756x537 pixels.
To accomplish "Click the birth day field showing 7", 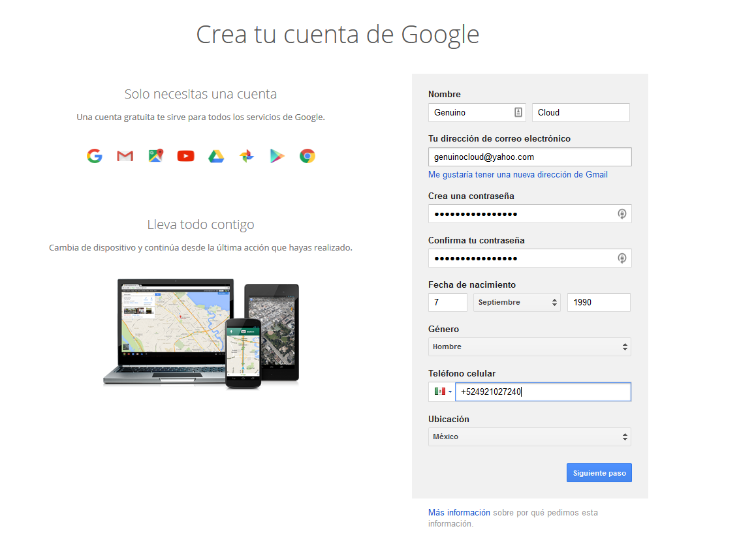I will point(448,302).
